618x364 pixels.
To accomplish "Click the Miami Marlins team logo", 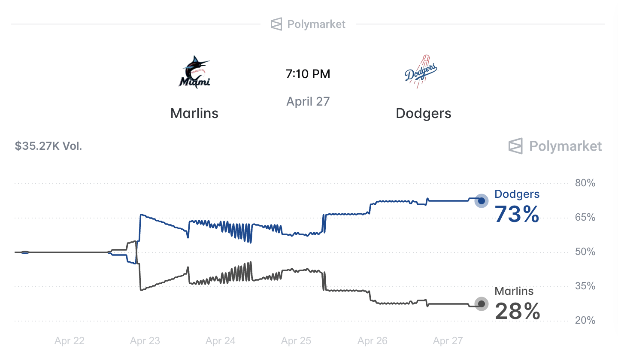I will point(194,72).
